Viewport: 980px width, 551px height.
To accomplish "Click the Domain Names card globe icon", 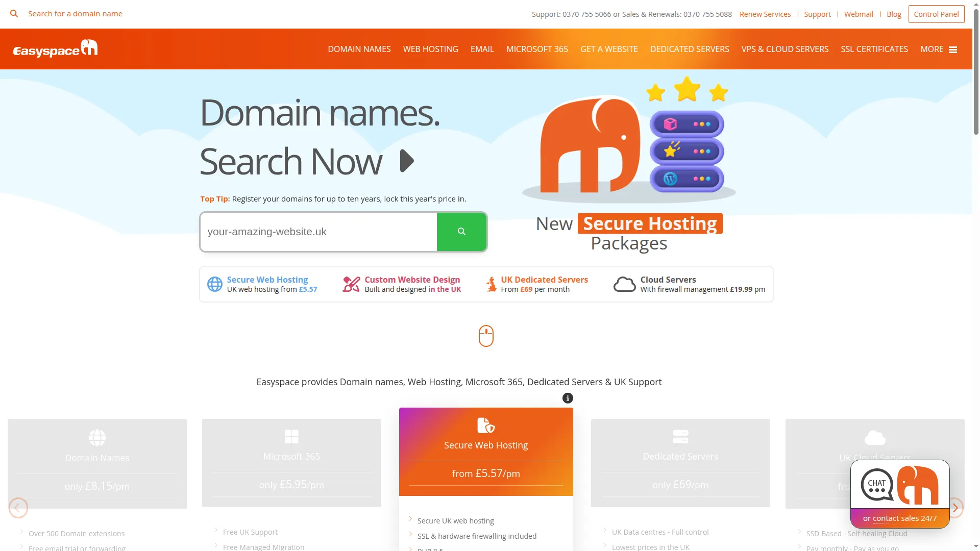I will click(x=97, y=437).
